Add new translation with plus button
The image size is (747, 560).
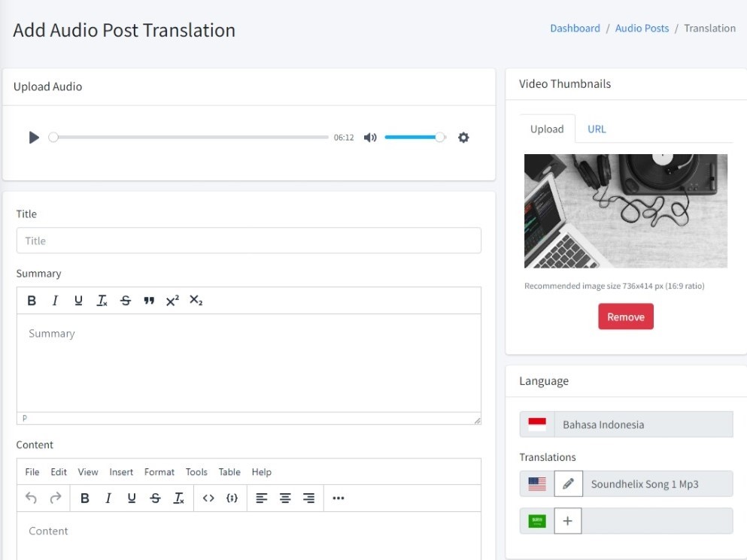pos(568,521)
